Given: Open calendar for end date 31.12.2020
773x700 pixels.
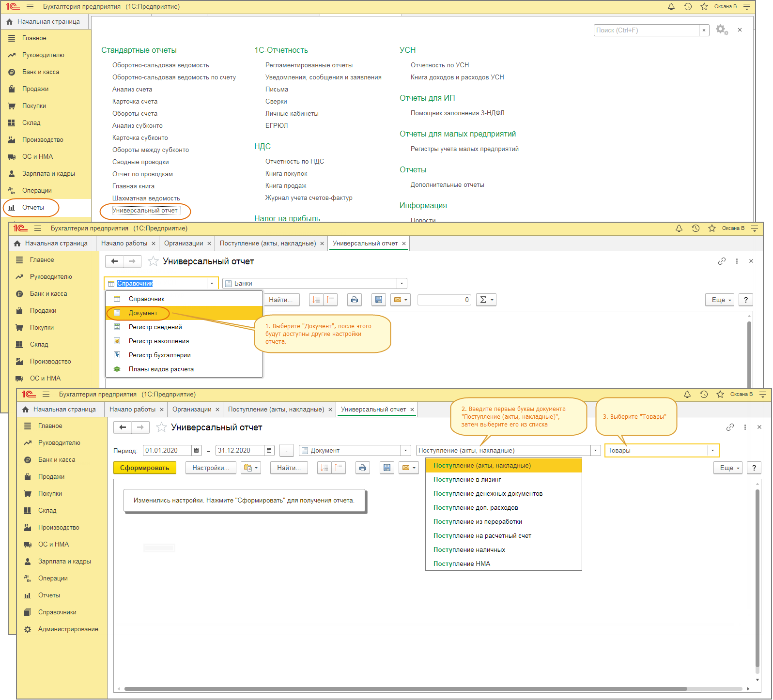Looking at the screenshot, I should click(x=269, y=451).
